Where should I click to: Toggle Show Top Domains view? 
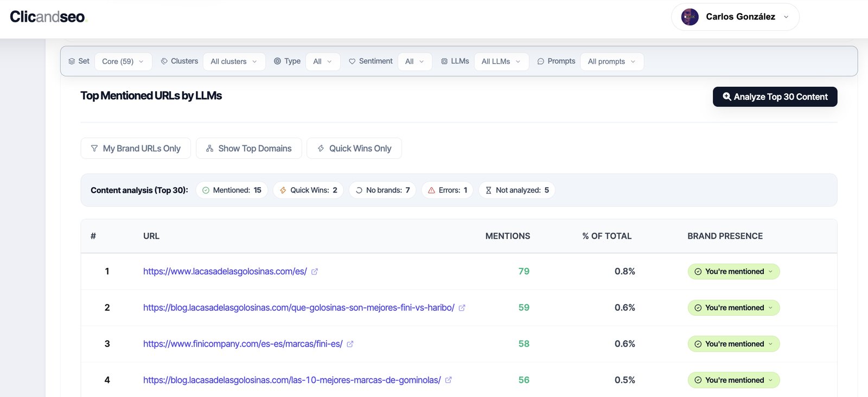pos(249,148)
